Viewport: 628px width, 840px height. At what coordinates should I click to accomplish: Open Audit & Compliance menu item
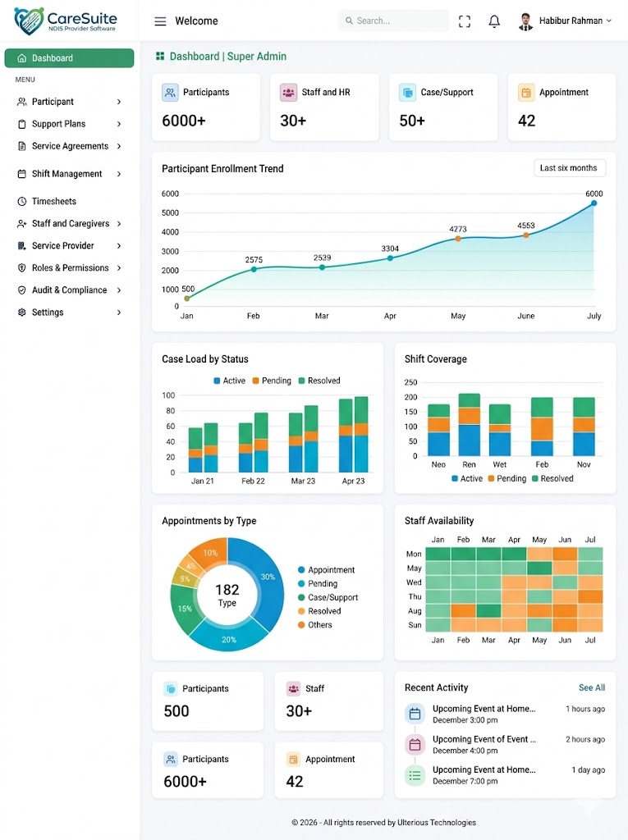(x=69, y=290)
